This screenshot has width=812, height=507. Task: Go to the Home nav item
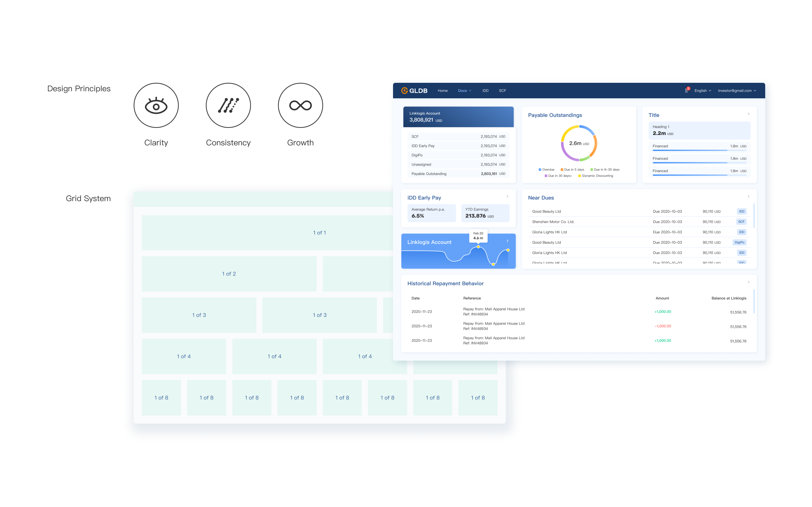[x=442, y=90]
